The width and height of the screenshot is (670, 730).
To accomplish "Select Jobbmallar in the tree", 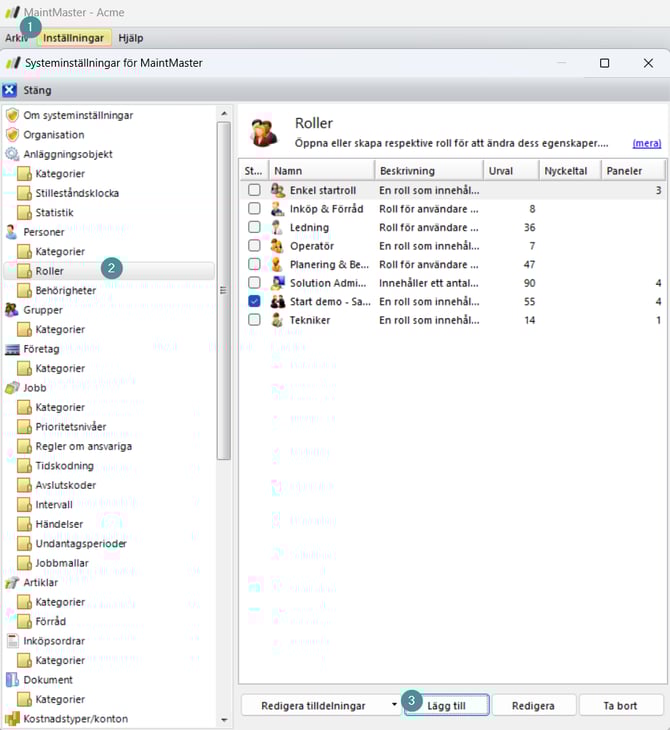I will point(62,563).
